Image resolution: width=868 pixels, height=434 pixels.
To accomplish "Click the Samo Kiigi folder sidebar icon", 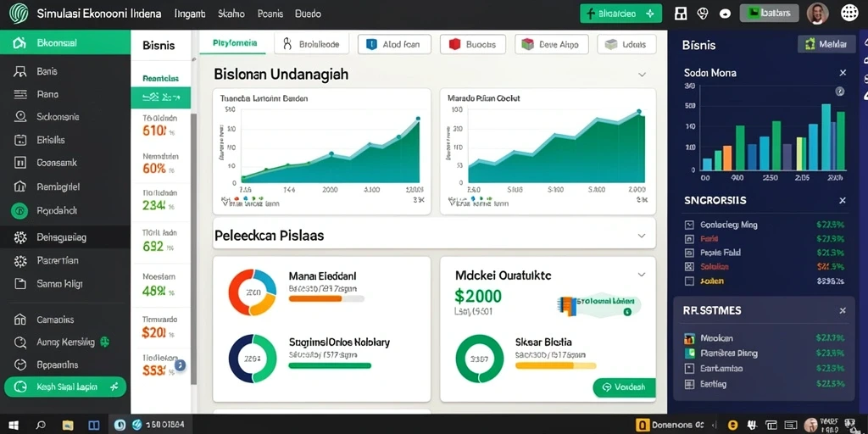I will (x=20, y=284).
